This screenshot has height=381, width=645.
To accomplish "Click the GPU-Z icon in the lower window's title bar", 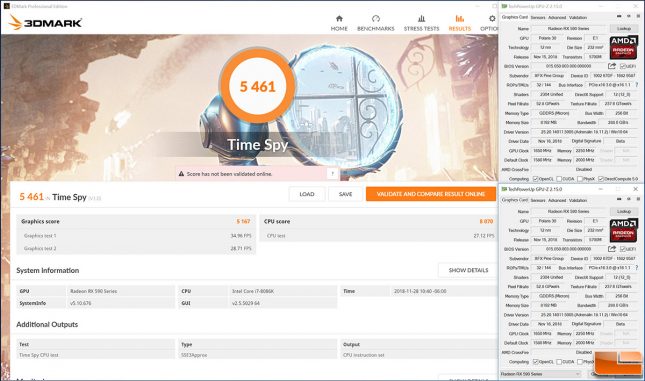I will pyautogui.click(x=504, y=189).
